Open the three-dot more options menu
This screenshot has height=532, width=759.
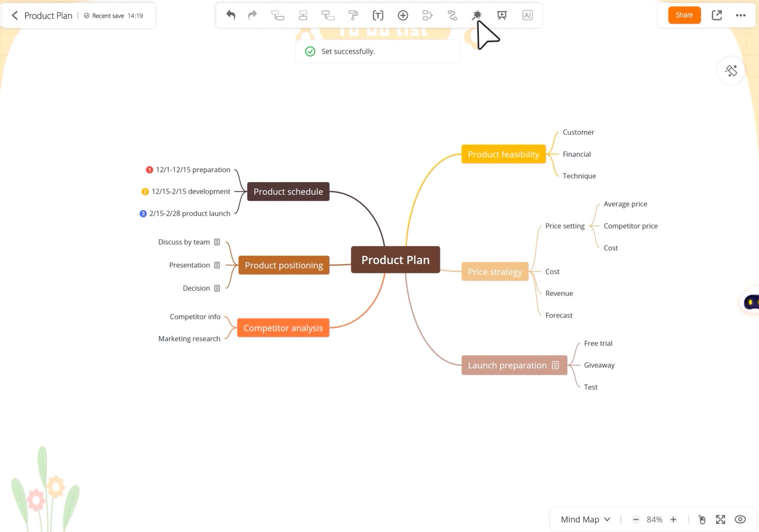point(741,15)
